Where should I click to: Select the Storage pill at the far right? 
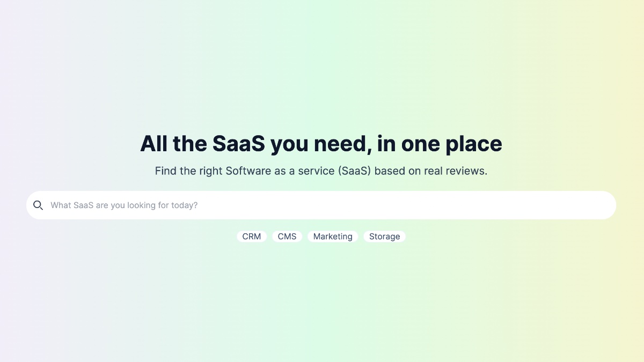click(384, 236)
